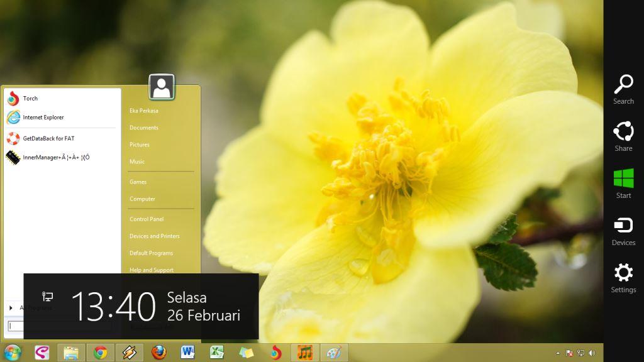
Task: Open Control Panel
Action: [147, 219]
